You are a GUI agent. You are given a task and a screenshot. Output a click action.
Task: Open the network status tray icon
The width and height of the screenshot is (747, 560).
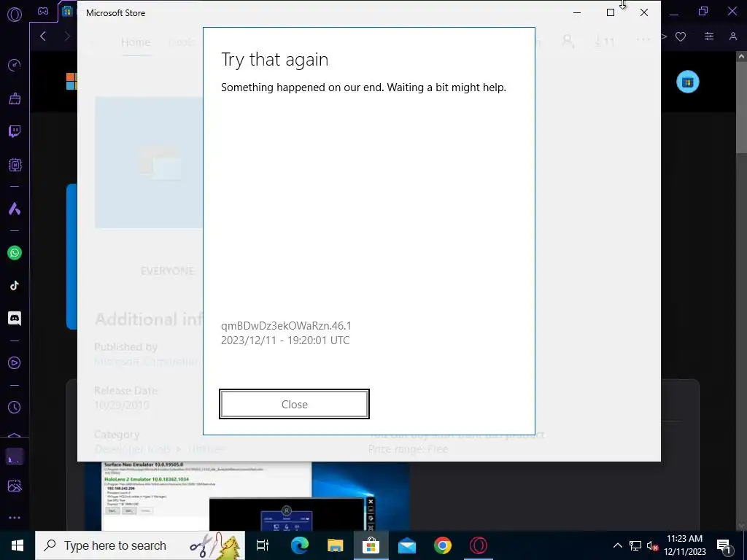point(635,545)
